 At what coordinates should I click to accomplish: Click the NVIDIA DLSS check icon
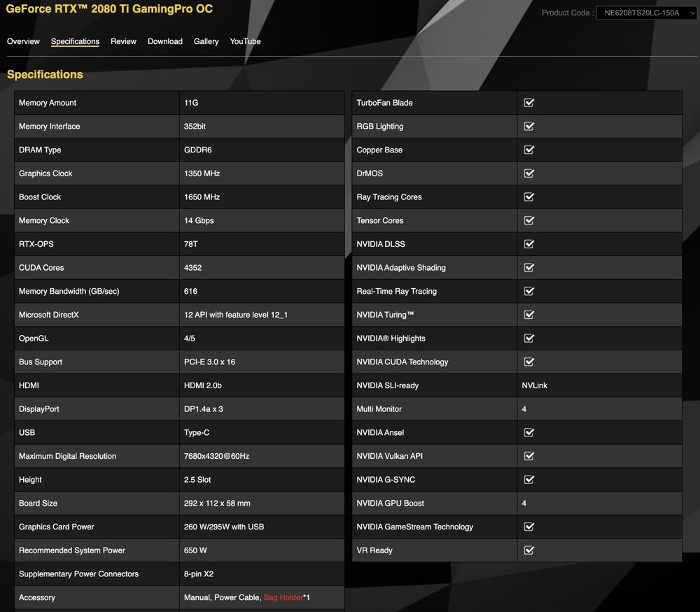point(529,244)
